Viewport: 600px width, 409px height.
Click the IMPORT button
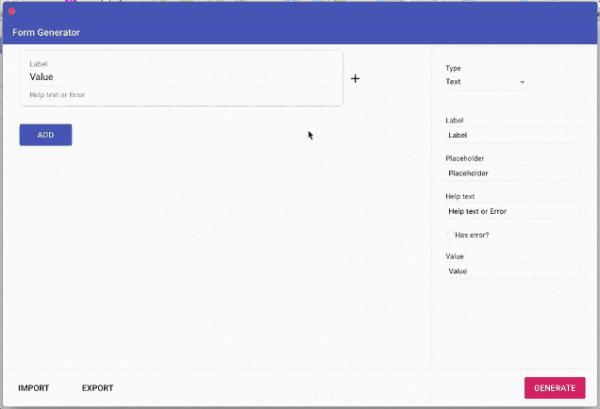click(34, 388)
